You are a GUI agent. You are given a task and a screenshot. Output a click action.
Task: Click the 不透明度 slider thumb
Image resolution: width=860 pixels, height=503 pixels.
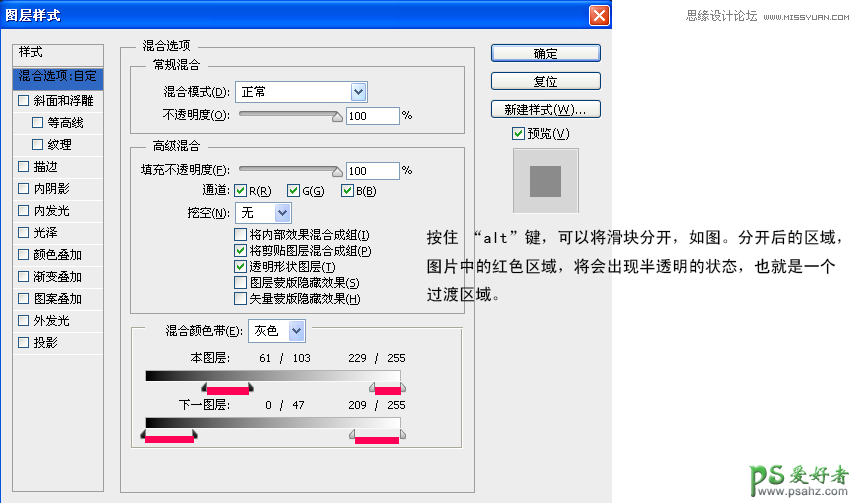pyautogui.click(x=337, y=117)
